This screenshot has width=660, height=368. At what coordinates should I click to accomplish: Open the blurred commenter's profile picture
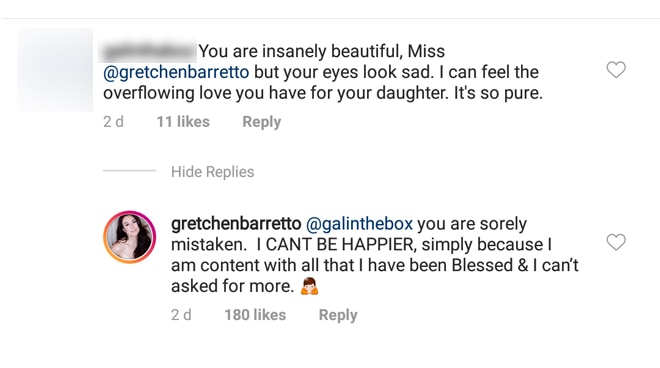click(55, 70)
